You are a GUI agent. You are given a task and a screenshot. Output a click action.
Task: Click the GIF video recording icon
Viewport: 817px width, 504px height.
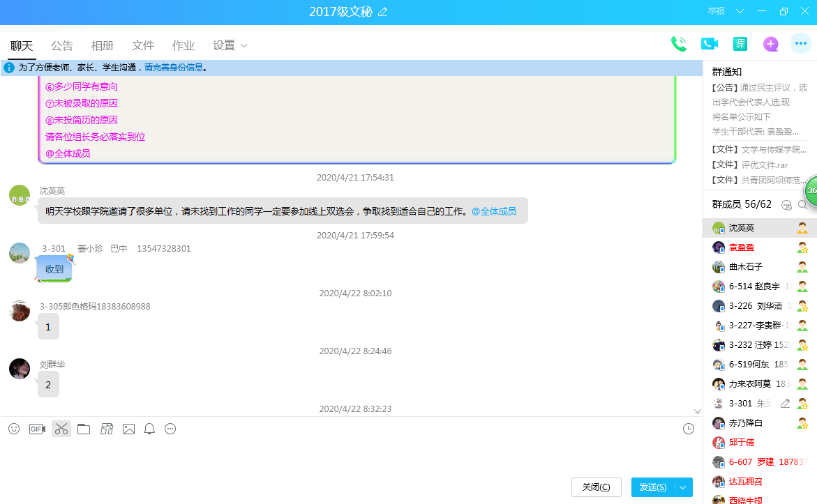[x=37, y=429]
